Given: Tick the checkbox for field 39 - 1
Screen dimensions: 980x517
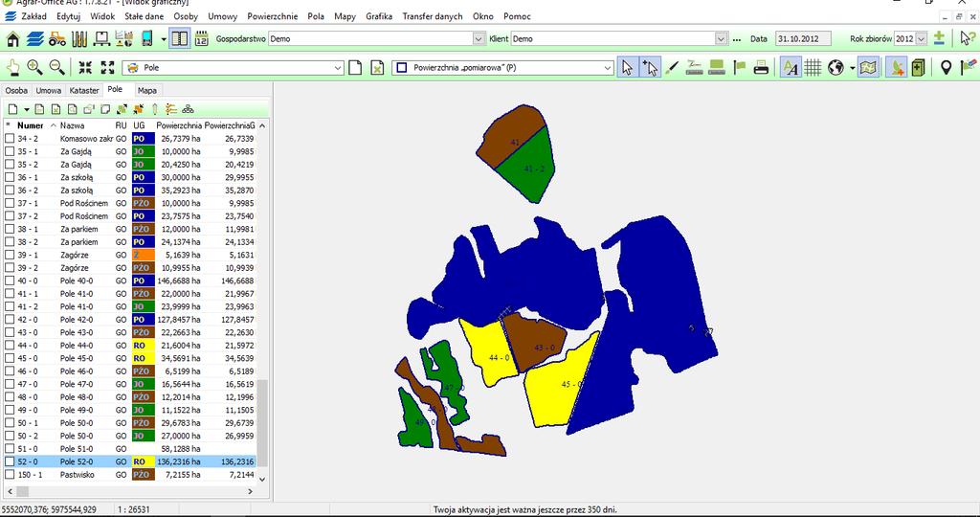Looking at the screenshot, I should coord(10,255).
